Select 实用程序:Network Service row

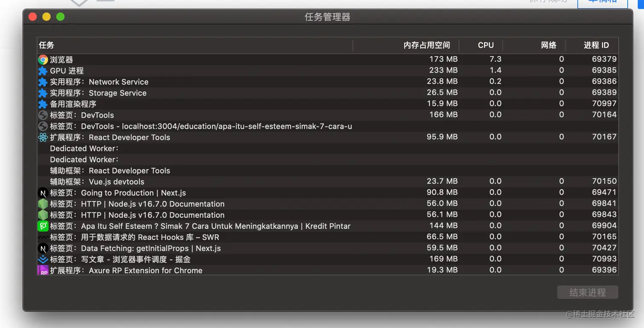[x=328, y=82]
